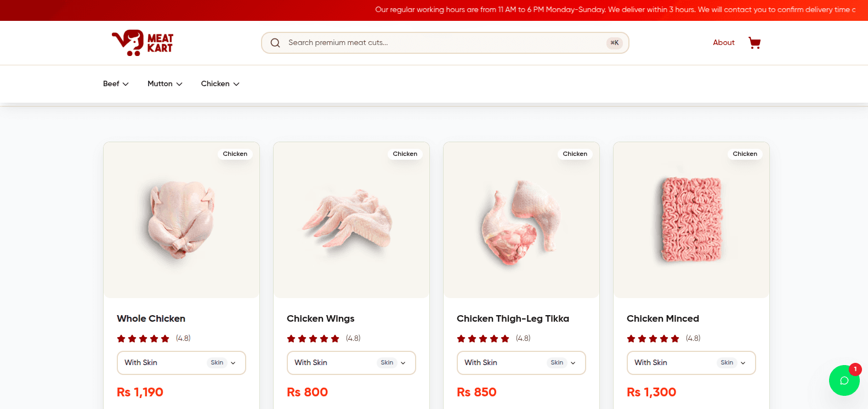Click the search magnifier icon

(x=275, y=43)
